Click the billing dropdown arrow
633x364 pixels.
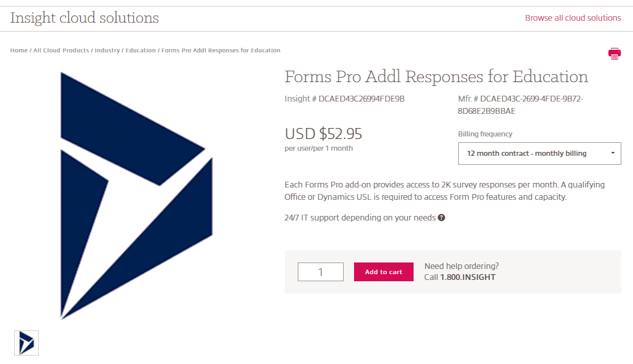point(612,154)
